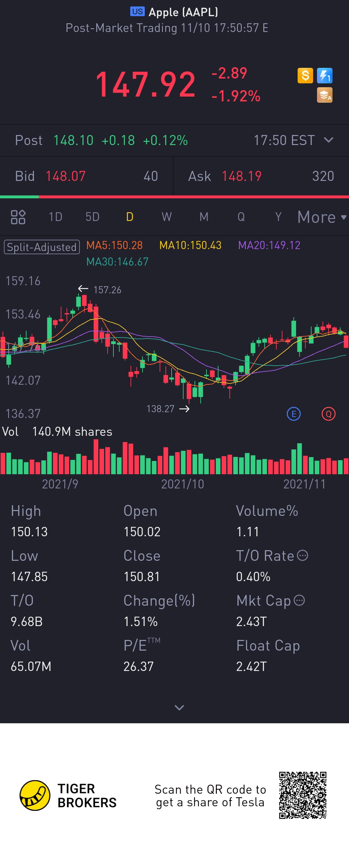The image size is (349, 868).
Task: Tap the MA30:146.67 indicator label
Action: [117, 261]
